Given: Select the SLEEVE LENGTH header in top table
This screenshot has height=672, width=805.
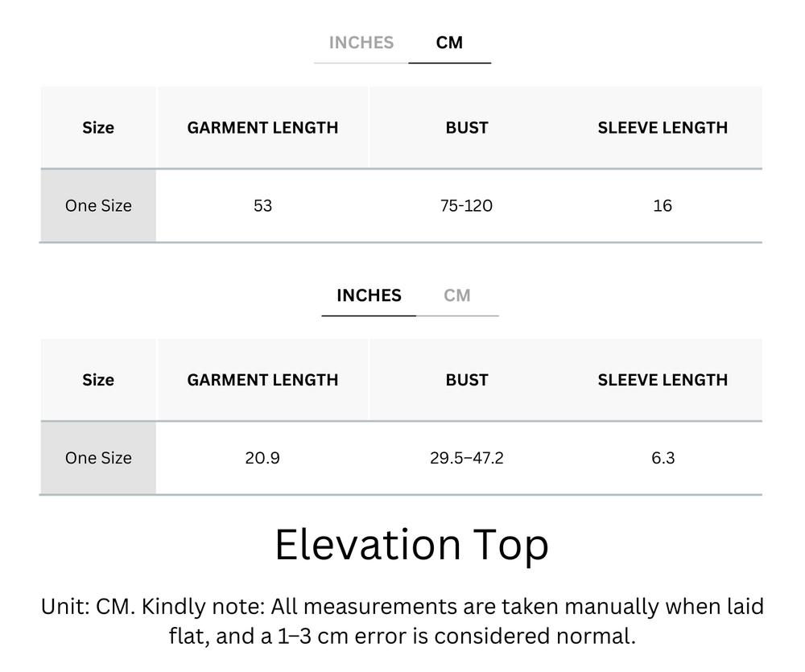Looking at the screenshot, I should click(x=663, y=127).
